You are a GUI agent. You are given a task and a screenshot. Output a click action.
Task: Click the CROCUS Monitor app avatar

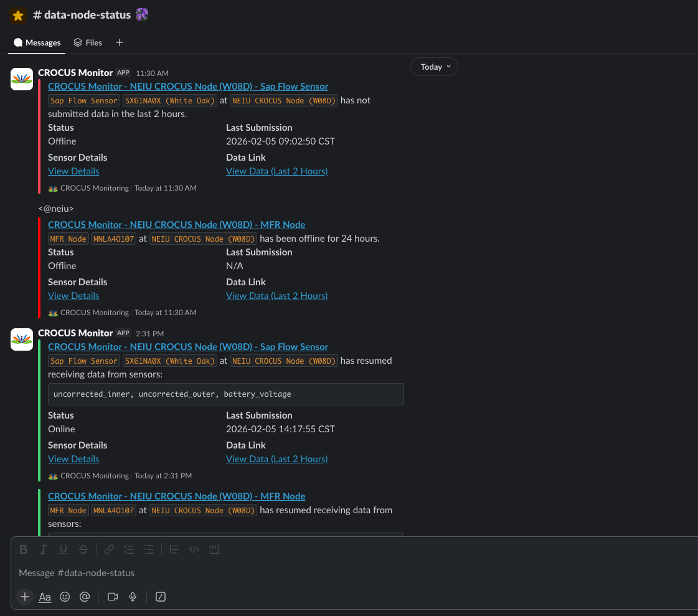(x=22, y=79)
